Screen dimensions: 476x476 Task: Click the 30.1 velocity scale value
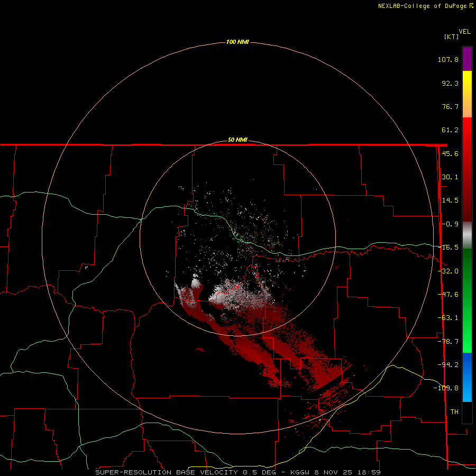pyautogui.click(x=450, y=177)
